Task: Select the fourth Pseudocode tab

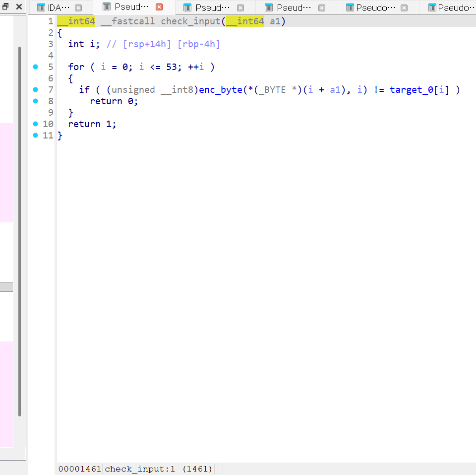Action: [x=375, y=8]
